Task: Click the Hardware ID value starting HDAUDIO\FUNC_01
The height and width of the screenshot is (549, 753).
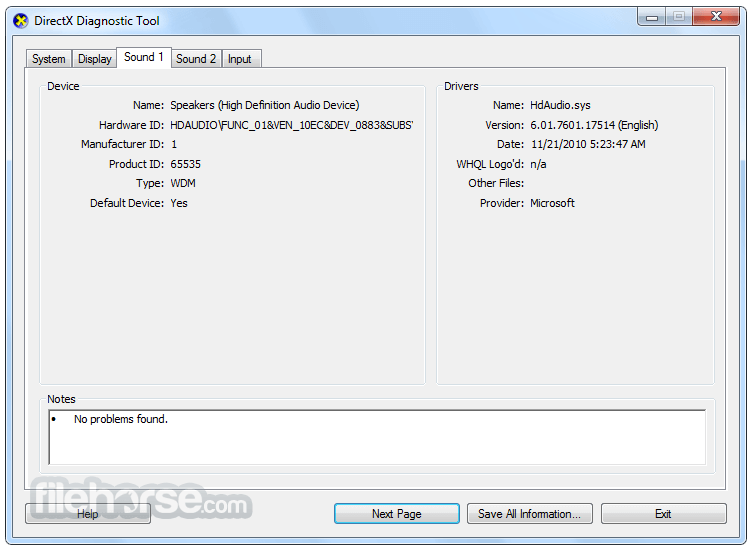Action: [291, 125]
